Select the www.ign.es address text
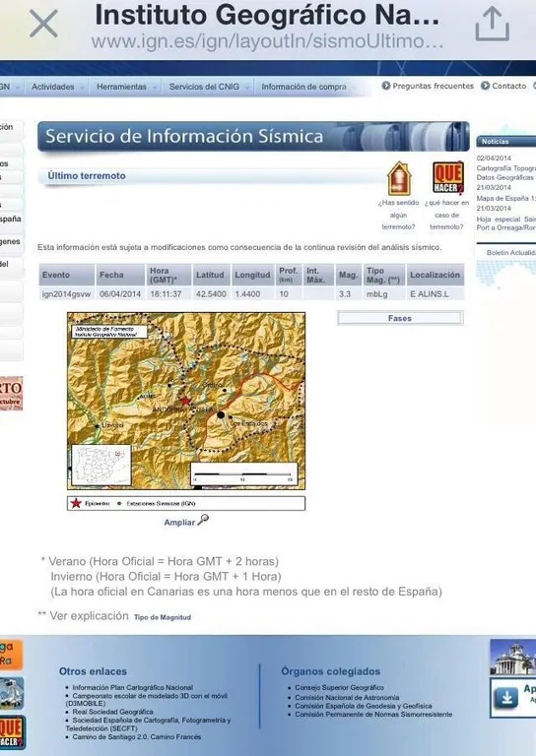The width and height of the screenshot is (536, 756). click(267, 41)
